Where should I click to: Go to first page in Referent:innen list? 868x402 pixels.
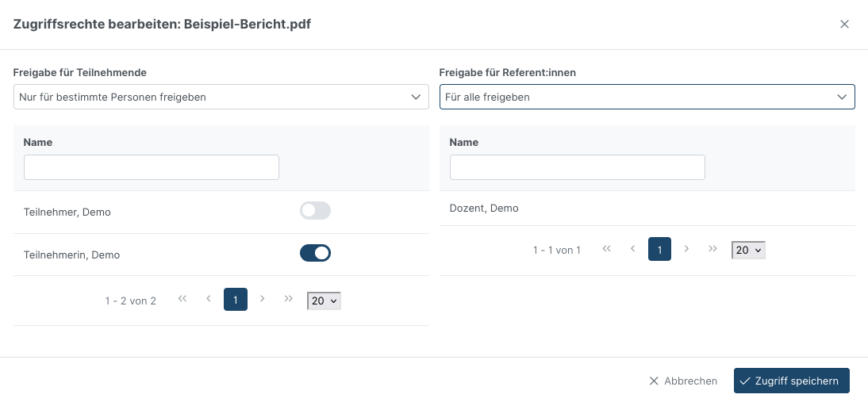[x=607, y=249]
